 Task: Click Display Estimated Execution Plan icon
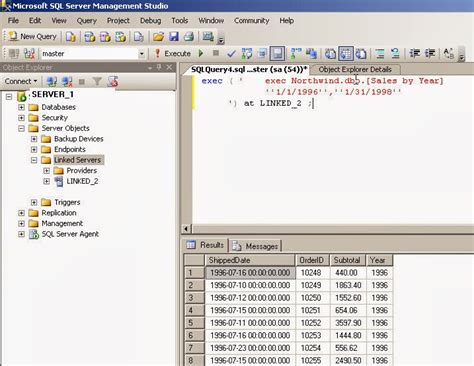pos(247,53)
